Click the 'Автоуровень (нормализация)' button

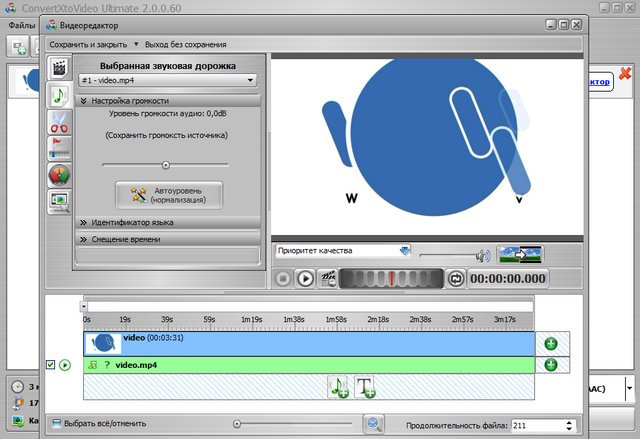point(168,194)
